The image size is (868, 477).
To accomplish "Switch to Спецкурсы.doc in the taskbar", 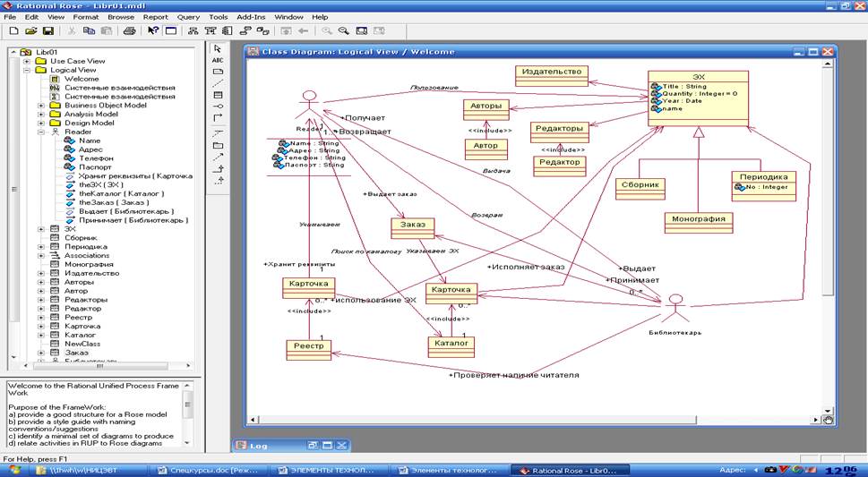I will 207,470.
